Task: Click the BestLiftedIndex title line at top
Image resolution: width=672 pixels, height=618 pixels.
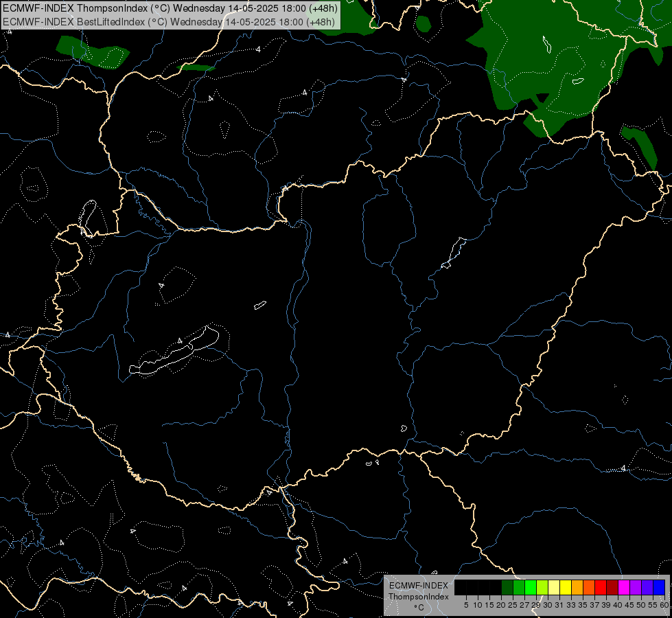Action: click(x=169, y=21)
